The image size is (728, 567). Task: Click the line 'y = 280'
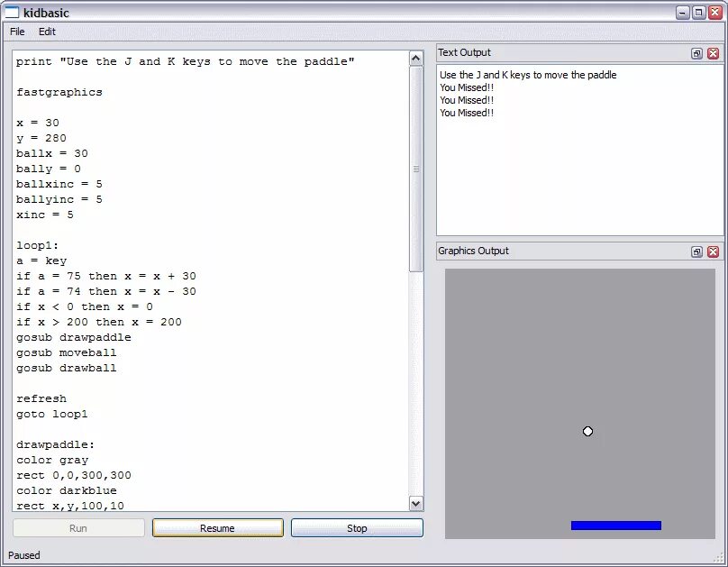[x=41, y=138]
